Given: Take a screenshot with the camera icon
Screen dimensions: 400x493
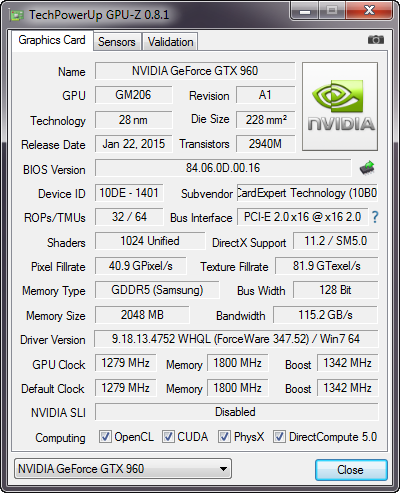Looking at the screenshot, I should pos(376,40).
